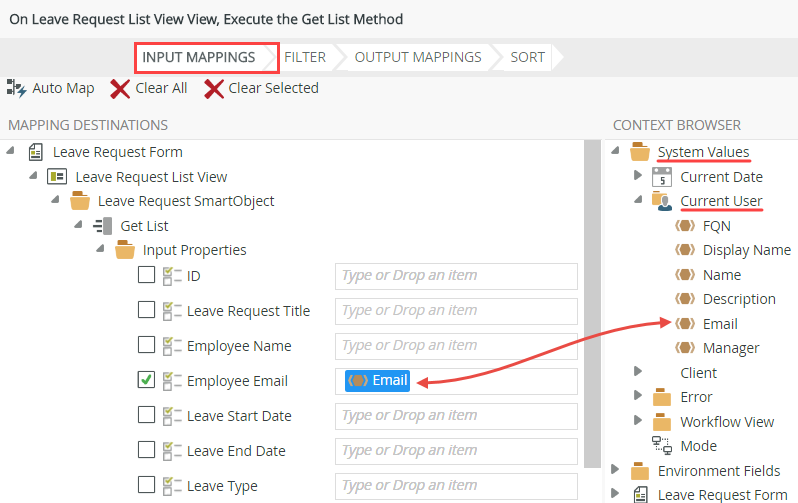This screenshot has height=503, width=798.
Task: Expand the Error node arrow
Action: pyautogui.click(x=638, y=395)
